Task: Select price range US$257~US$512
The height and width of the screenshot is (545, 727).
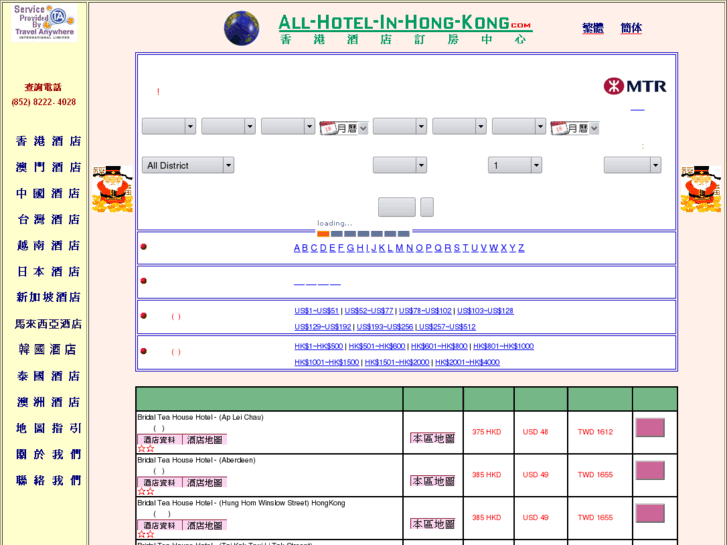Action: click(x=447, y=327)
